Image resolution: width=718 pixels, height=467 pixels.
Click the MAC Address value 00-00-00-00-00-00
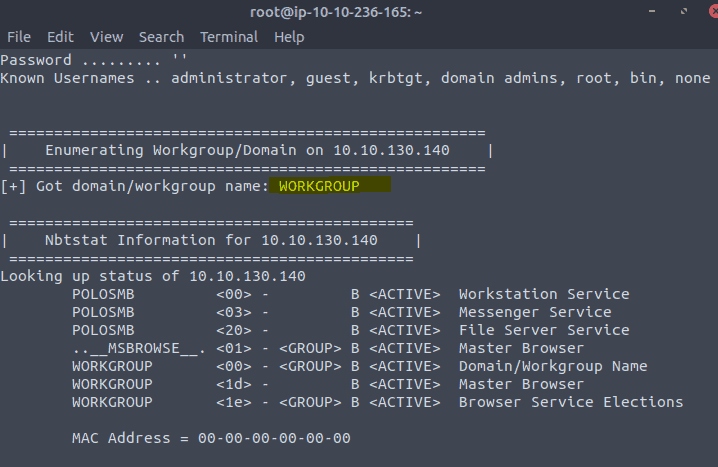click(x=274, y=438)
